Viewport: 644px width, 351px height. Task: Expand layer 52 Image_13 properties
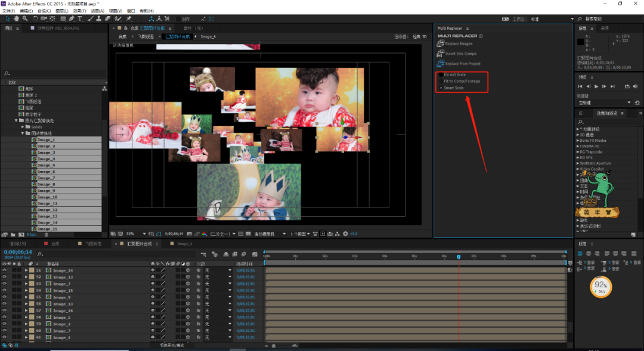tap(26, 277)
